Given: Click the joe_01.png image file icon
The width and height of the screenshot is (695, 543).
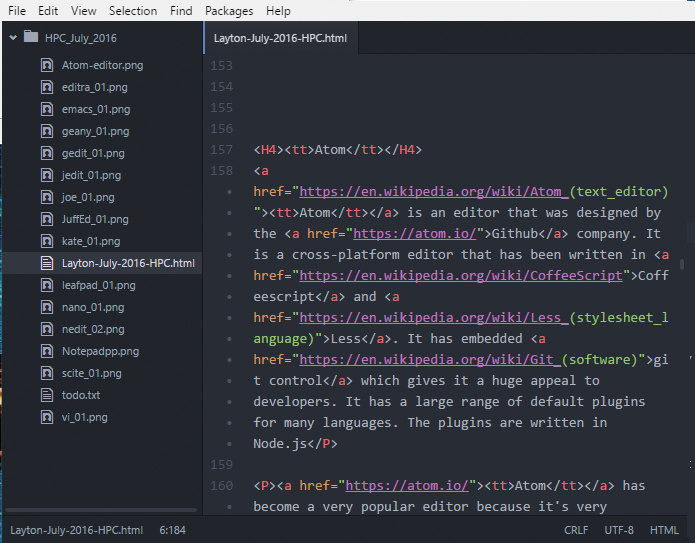Looking at the screenshot, I should coord(47,197).
